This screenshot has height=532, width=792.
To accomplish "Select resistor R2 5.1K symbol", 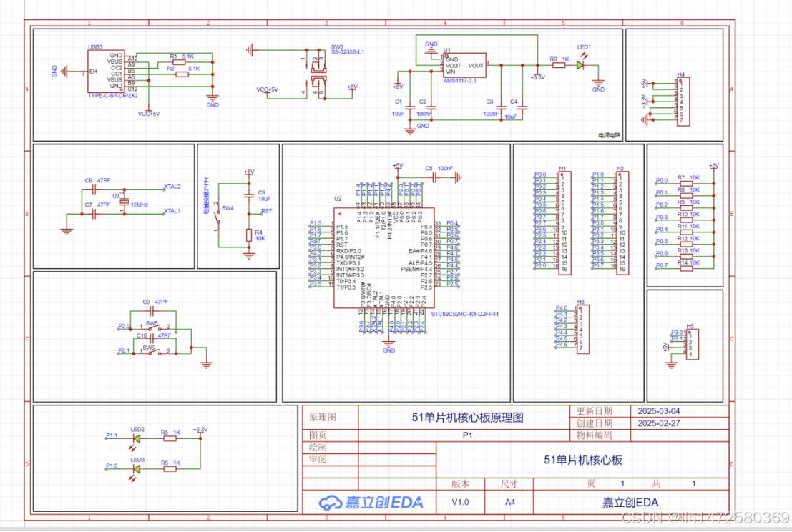I will (182, 74).
